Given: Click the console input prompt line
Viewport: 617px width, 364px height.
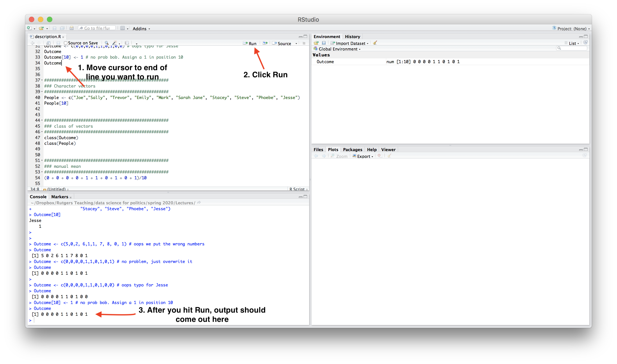Looking at the screenshot, I should (168, 320).
